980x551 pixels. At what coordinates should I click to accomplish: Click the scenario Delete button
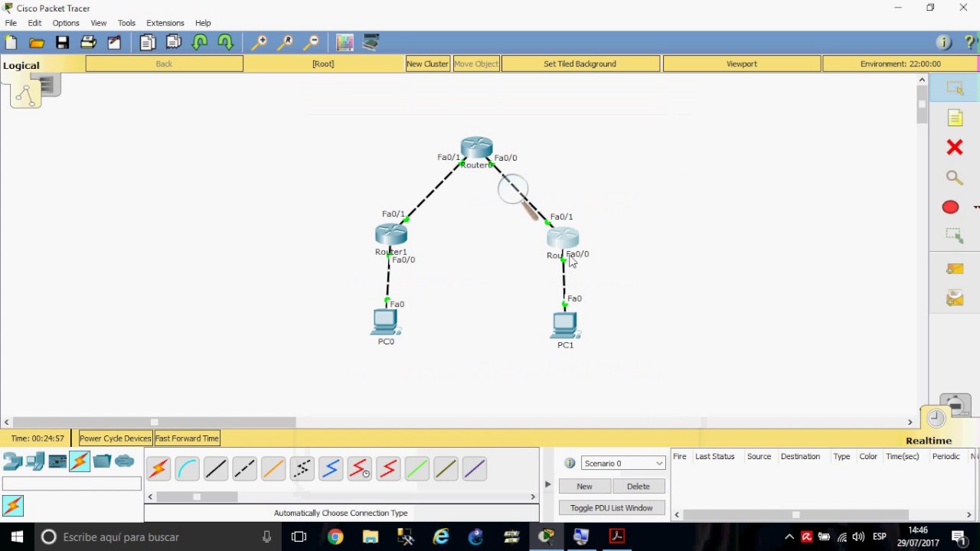638,486
